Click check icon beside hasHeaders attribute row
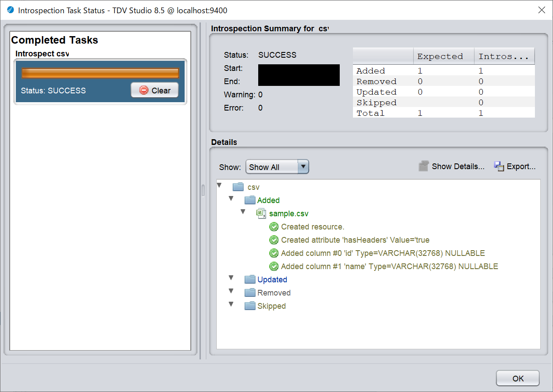Image resolution: width=553 pixels, height=392 pixels. click(274, 240)
